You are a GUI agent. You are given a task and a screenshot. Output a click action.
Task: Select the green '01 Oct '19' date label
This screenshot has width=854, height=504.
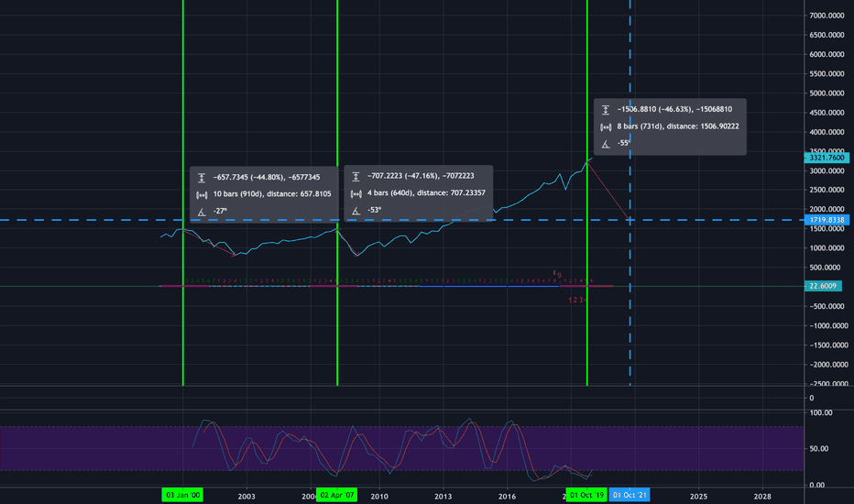click(x=586, y=495)
